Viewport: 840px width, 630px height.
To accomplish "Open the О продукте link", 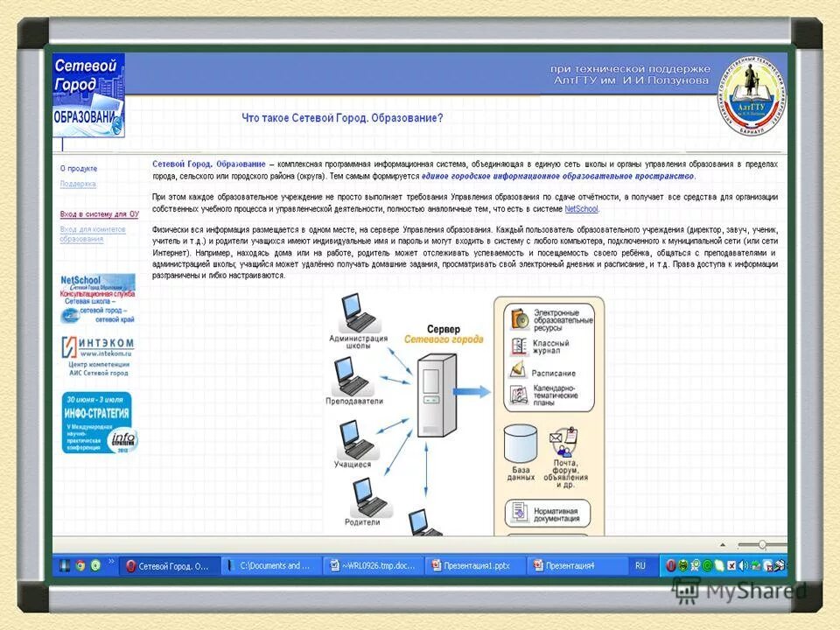I will coord(79,168).
